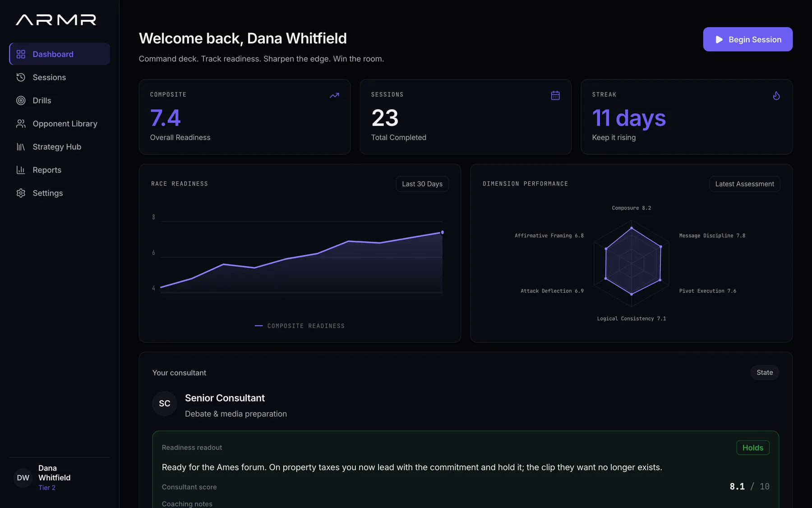The image size is (812, 508).
Task: Click the trending arrow icon in Composite card
Action: pyautogui.click(x=334, y=95)
